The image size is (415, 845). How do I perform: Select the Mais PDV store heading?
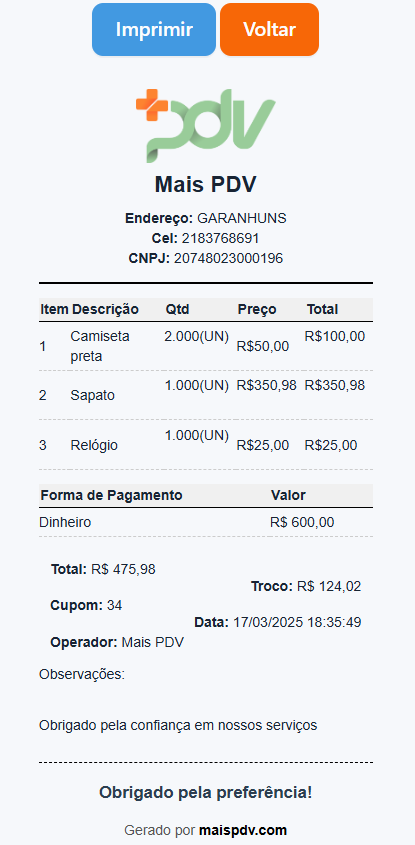pyautogui.click(x=205, y=185)
